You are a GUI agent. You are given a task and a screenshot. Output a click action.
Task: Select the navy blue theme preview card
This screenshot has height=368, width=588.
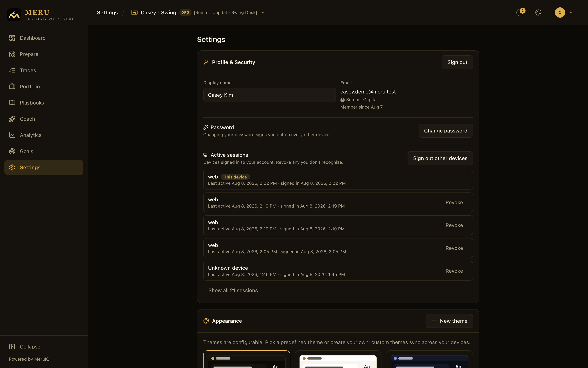[429, 359]
